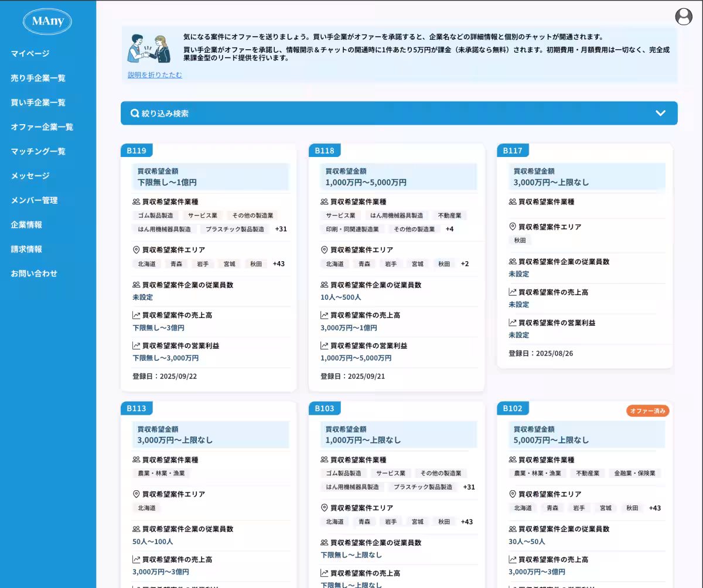The image size is (703, 588).
Task: Click the magnifier icon in search bar
Action: click(134, 114)
